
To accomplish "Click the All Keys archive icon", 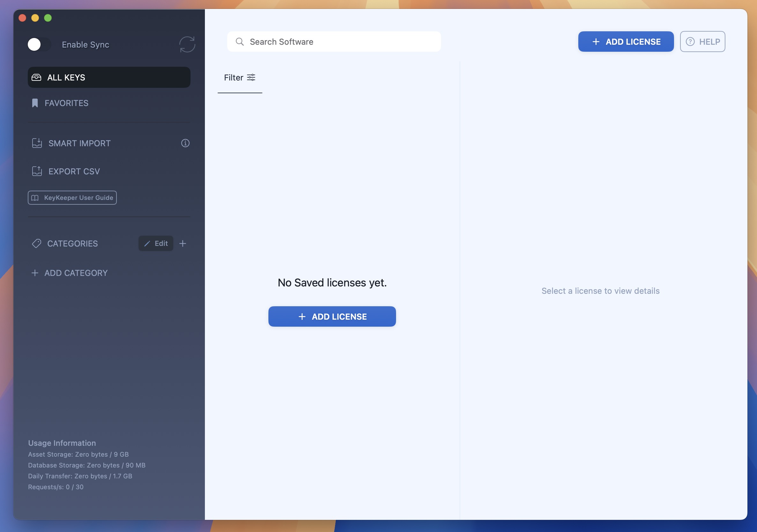I will pos(37,77).
